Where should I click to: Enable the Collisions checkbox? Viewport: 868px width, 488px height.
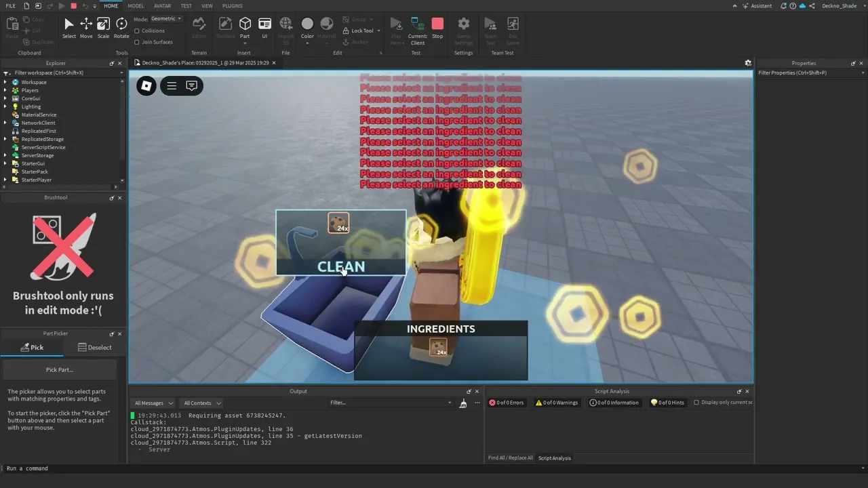pos(137,30)
